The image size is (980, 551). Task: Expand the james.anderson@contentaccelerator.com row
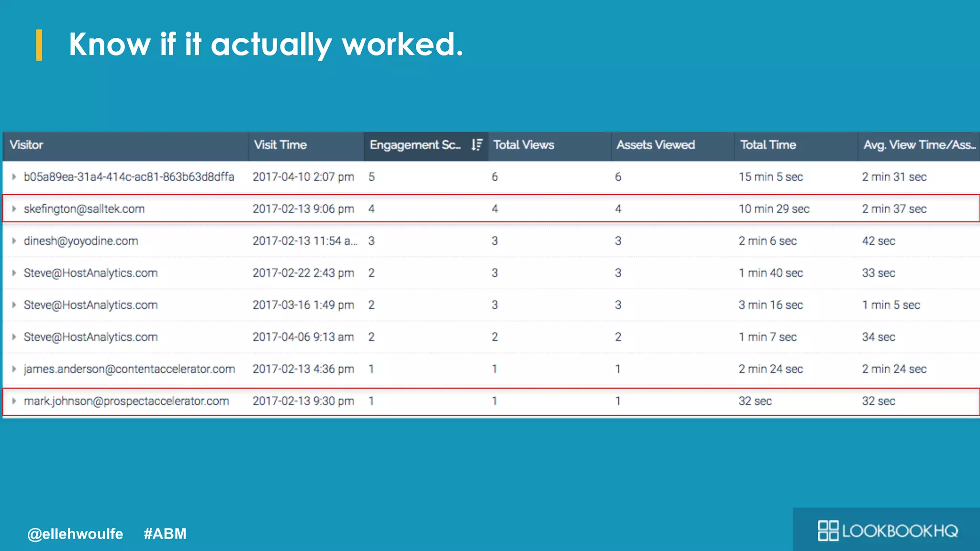14,369
